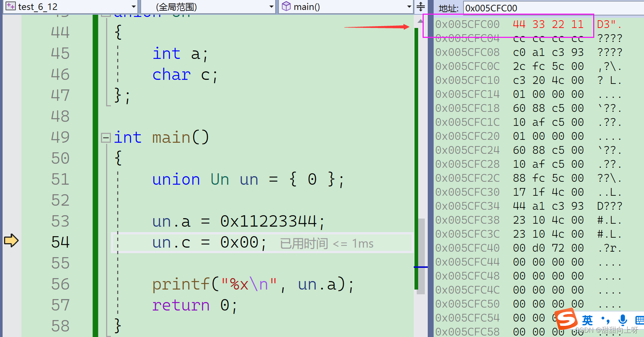The width and height of the screenshot is (644, 337).
Task: Click line number 56 in the gutter
Action: pos(60,284)
